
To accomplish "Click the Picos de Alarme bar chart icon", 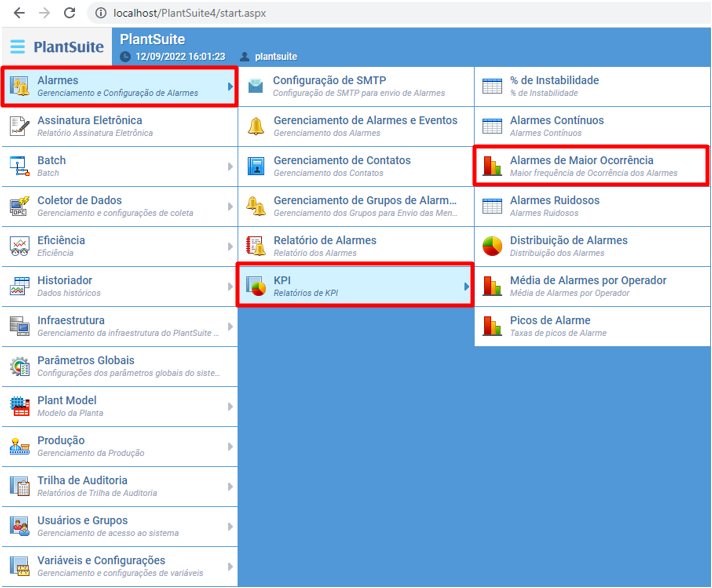I will point(492,326).
